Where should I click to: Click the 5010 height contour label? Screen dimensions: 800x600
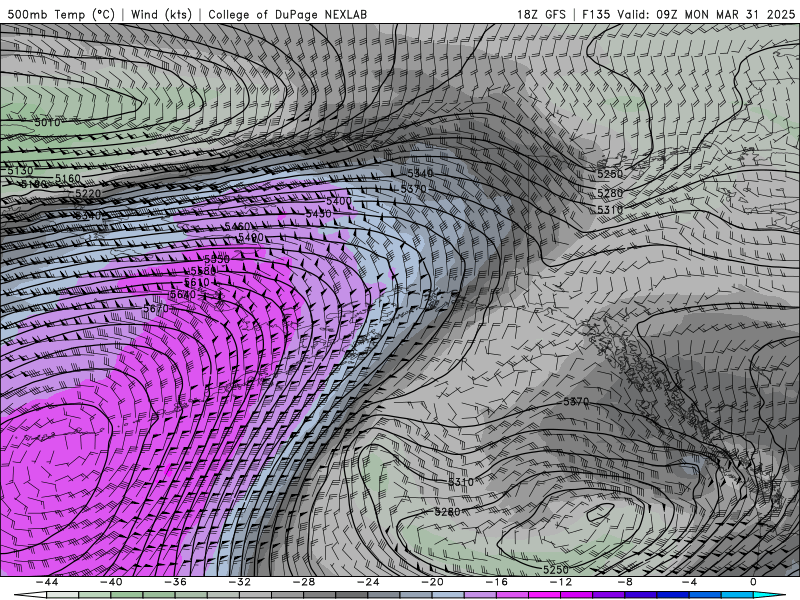[47, 122]
